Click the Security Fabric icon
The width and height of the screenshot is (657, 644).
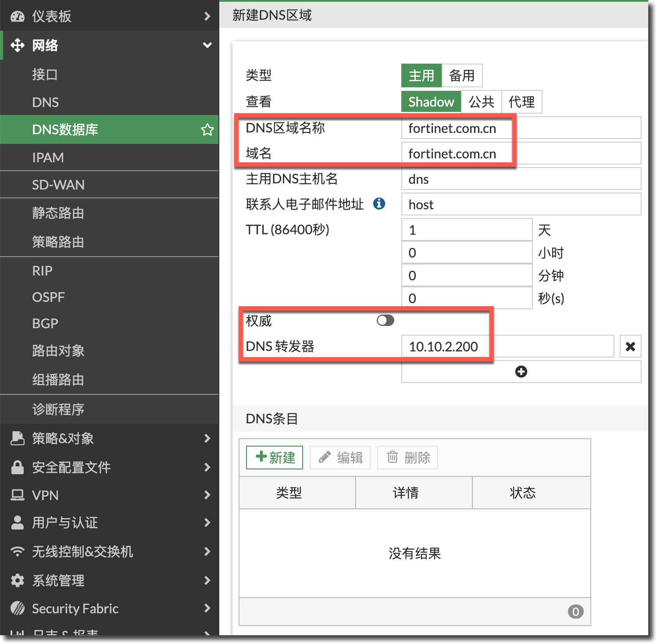[18, 608]
